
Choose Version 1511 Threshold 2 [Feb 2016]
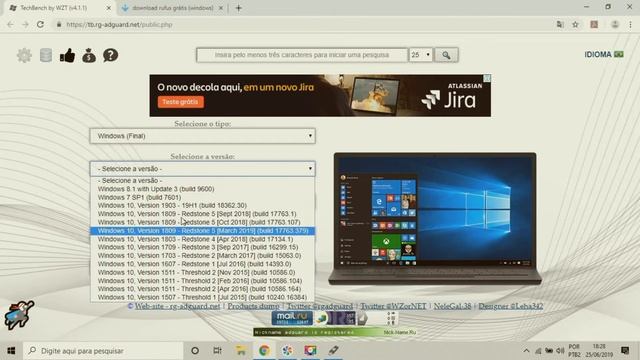pos(202,280)
